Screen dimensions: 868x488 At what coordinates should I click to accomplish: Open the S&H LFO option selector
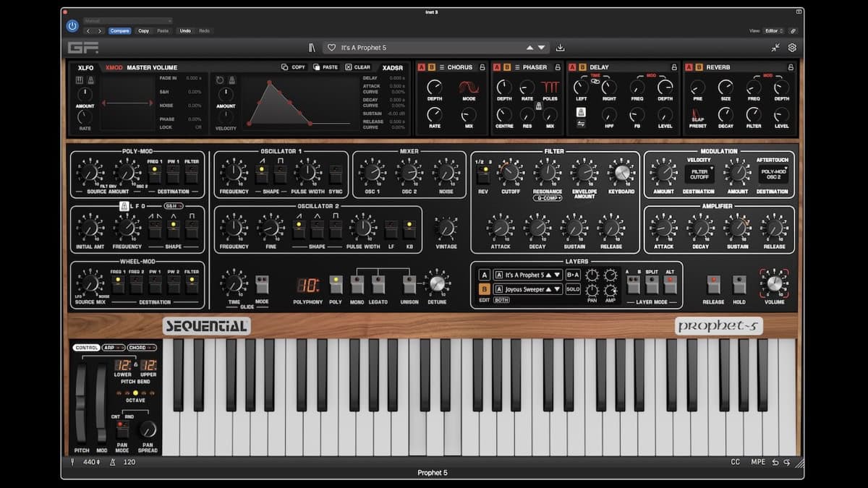point(173,206)
